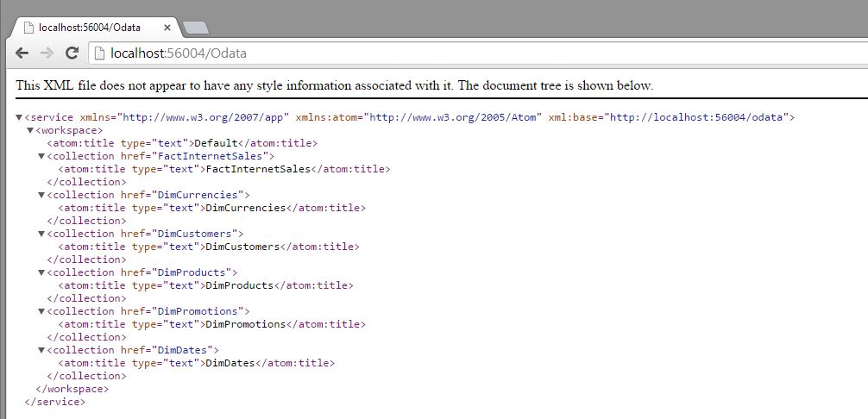Screen dimensions: 868x419
Task: Focus the address bar showing localhost:56004/Odata
Action: coord(480,53)
